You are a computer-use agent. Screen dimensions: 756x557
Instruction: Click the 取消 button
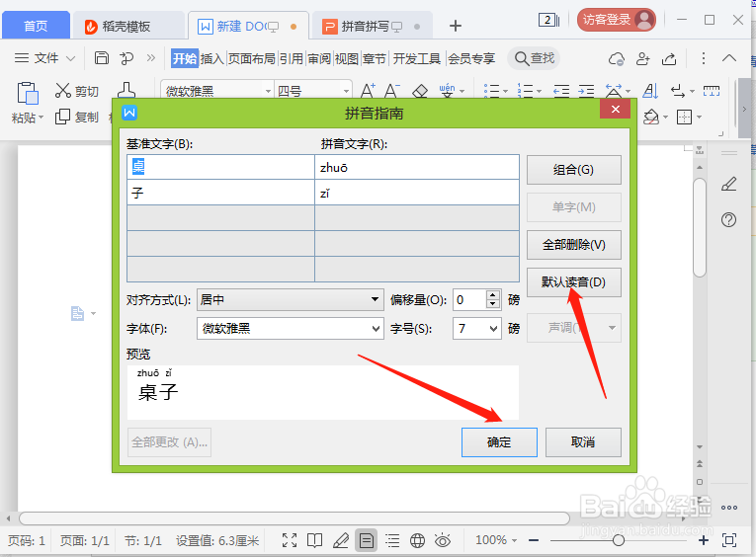click(583, 441)
